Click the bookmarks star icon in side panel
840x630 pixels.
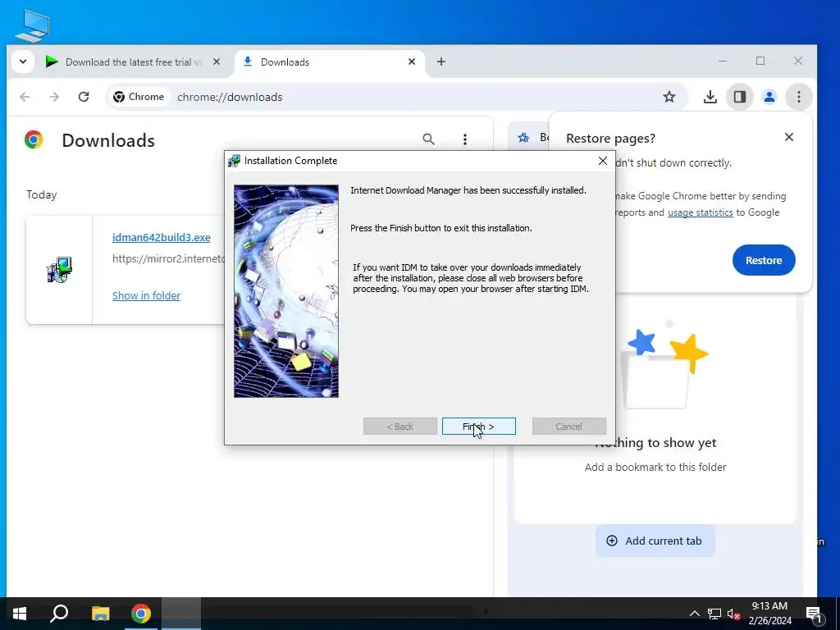(523, 138)
